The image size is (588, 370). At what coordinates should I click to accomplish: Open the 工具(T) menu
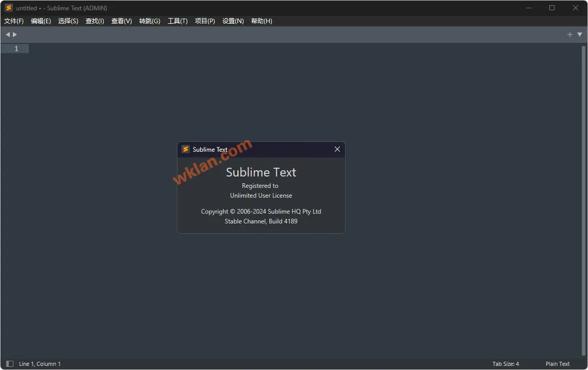click(177, 21)
